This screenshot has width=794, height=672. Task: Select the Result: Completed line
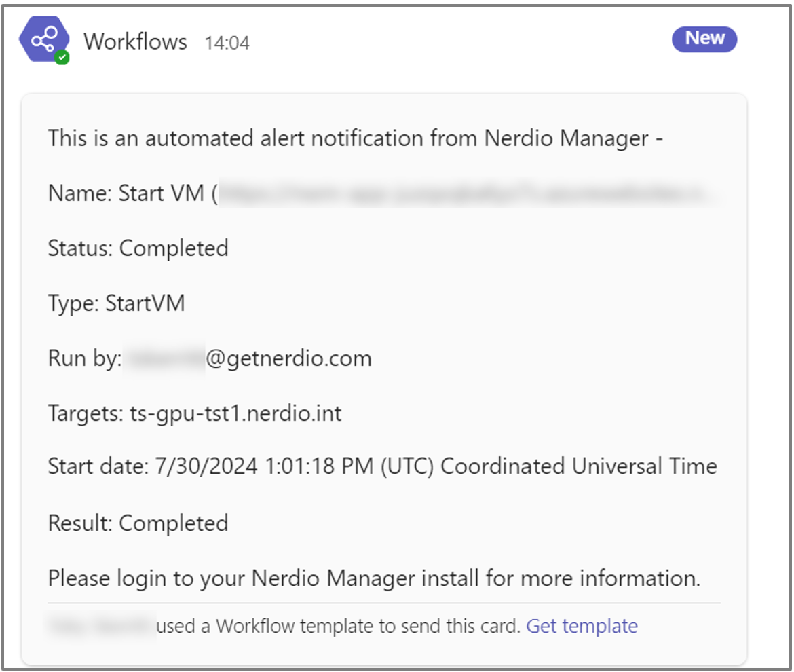(138, 523)
